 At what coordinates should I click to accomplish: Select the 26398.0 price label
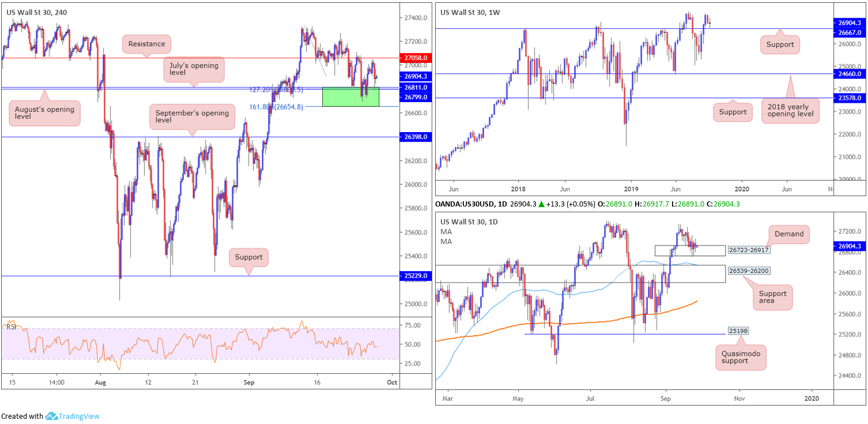coord(414,137)
